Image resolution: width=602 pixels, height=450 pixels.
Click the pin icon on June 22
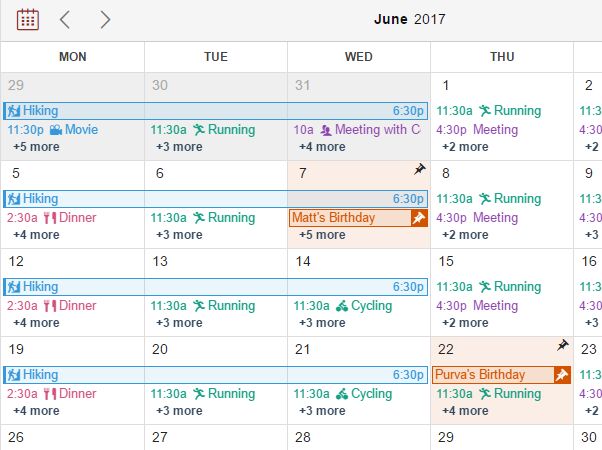pos(563,345)
